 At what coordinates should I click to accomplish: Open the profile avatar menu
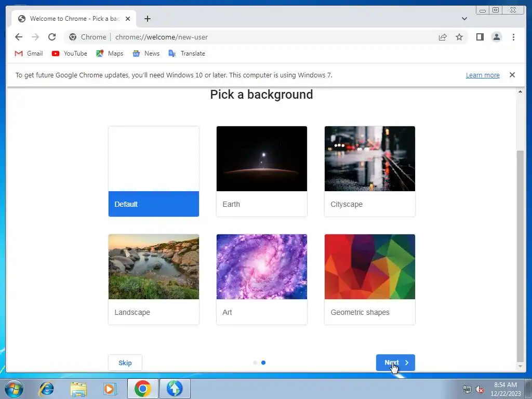point(496,37)
